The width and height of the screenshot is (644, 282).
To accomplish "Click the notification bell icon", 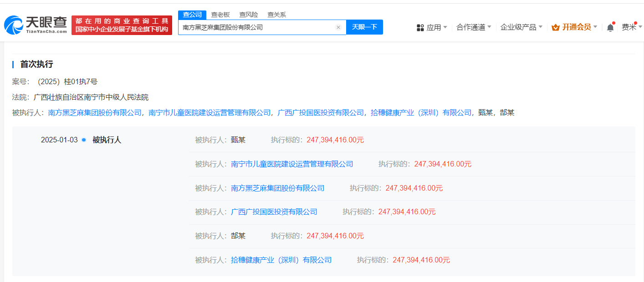I will click(610, 27).
